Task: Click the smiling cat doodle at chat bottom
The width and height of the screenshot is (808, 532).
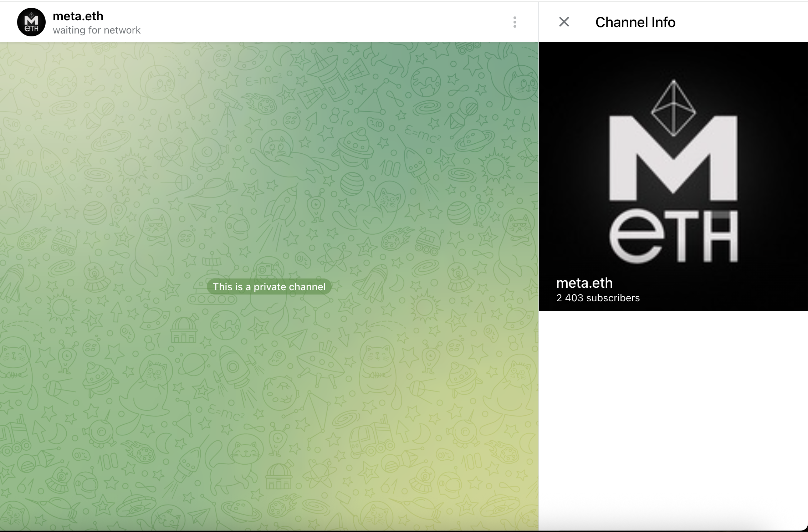Action: 245,454
